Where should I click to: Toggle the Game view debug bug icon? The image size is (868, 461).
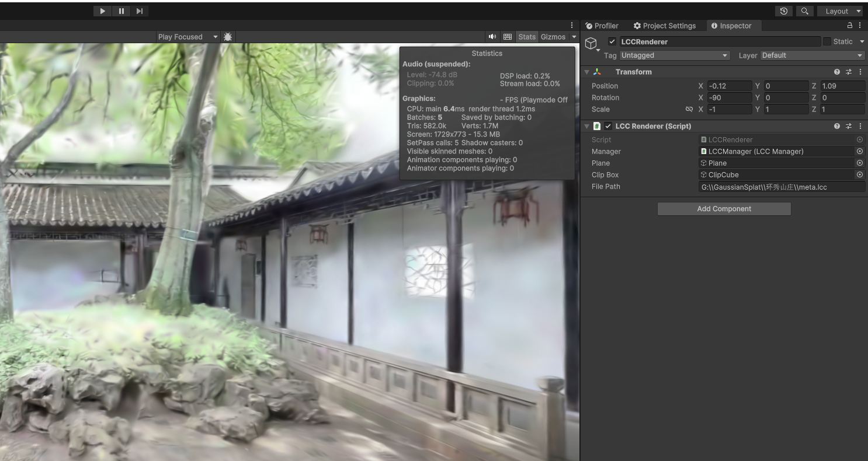(228, 37)
